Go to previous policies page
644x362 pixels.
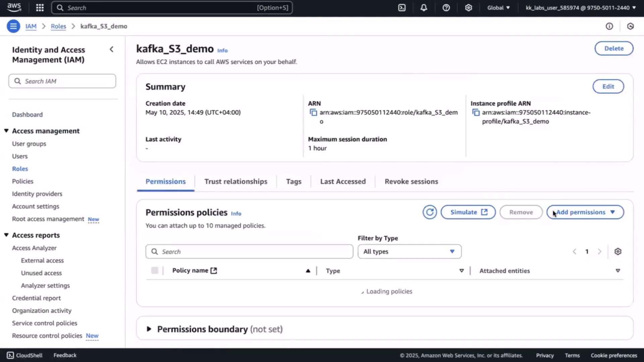click(575, 252)
